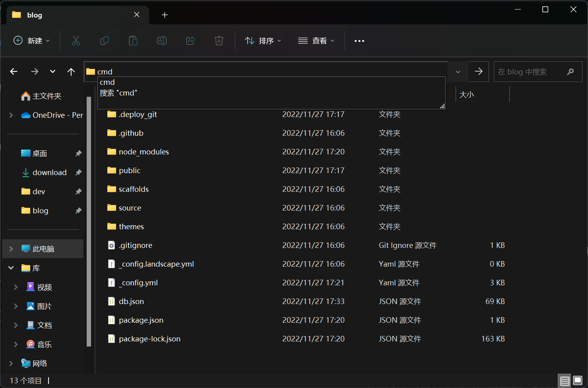Open the 新建 new item dropdown

pyautogui.click(x=32, y=41)
